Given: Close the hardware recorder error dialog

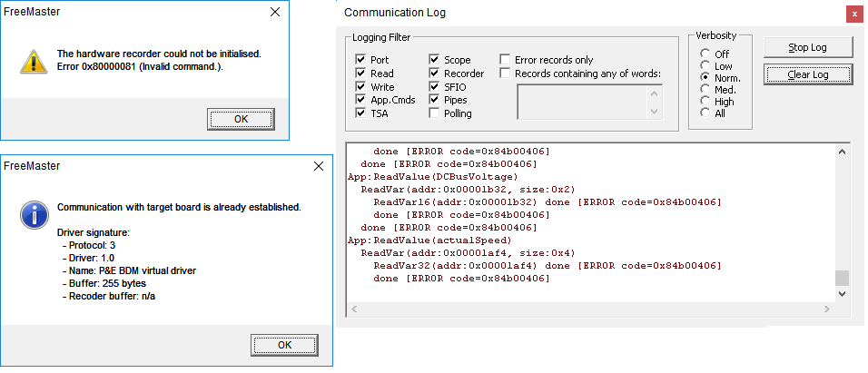Looking at the screenshot, I should point(274,12).
